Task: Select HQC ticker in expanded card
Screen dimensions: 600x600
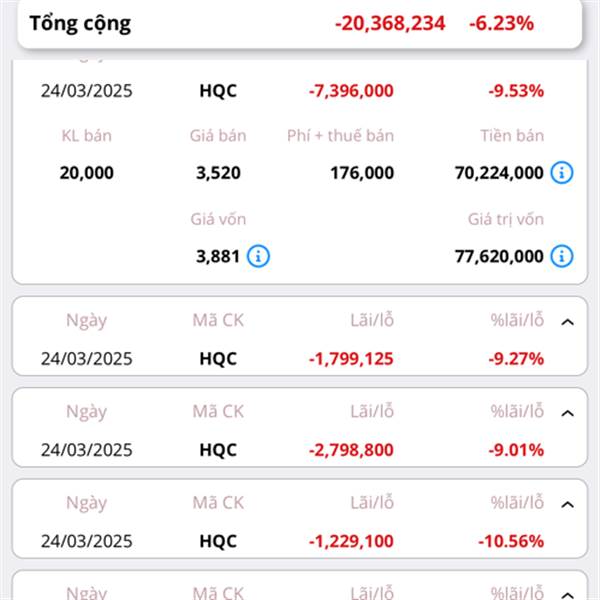Action: tap(218, 91)
